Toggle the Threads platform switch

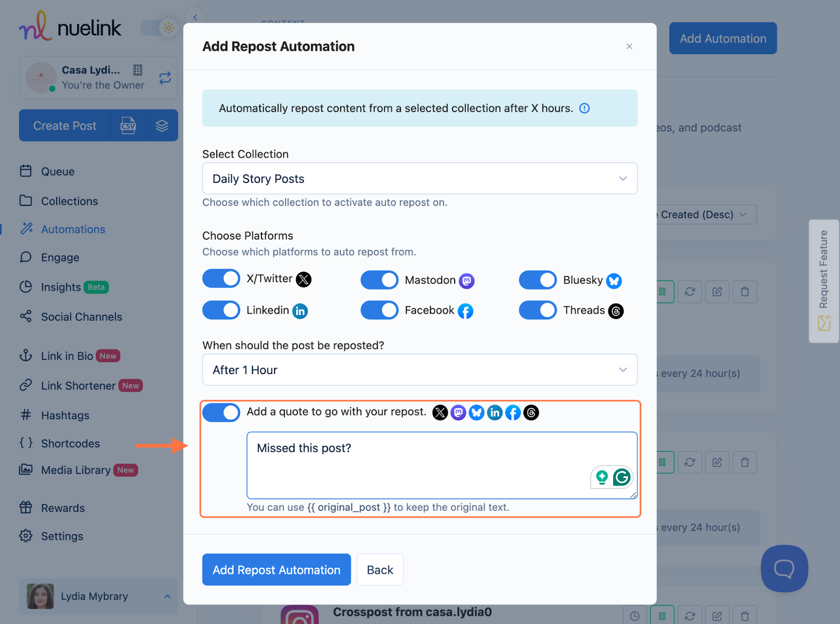(x=538, y=310)
